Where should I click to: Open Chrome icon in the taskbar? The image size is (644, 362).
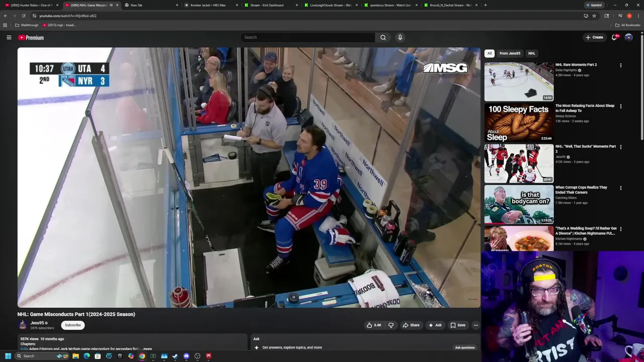point(142,356)
